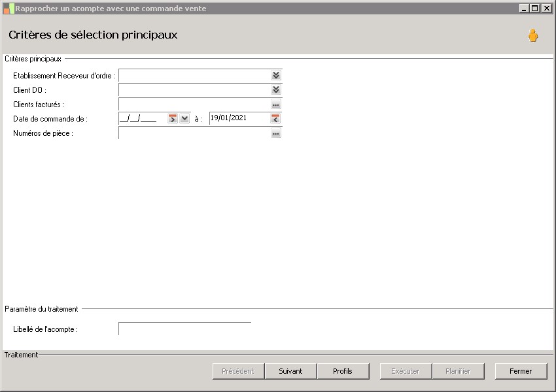Image resolution: width=556 pixels, height=392 pixels.
Task: Open the Profils button
Action: pos(343,371)
